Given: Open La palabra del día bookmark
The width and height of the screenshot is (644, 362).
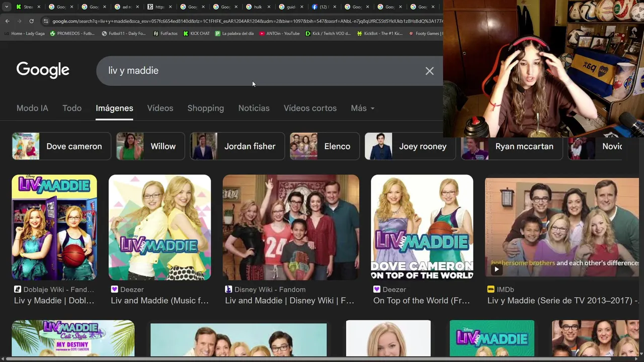Looking at the screenshot, I should pos(234,34).
